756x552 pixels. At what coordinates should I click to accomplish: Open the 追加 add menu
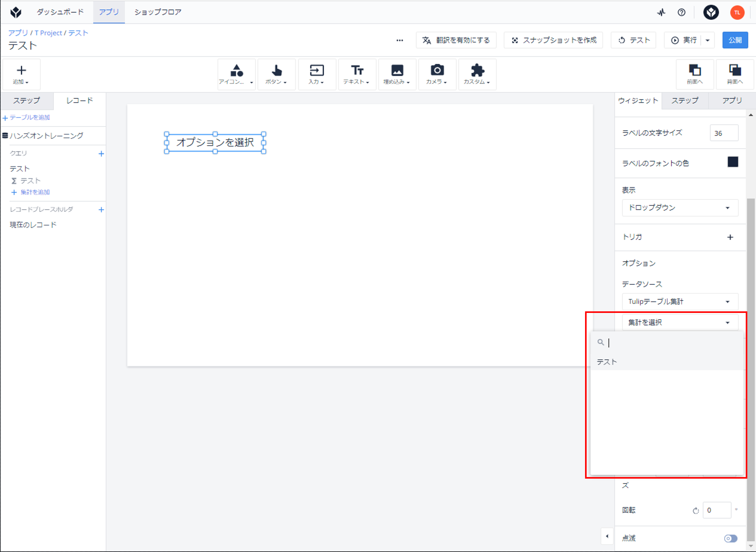(21, 74)
